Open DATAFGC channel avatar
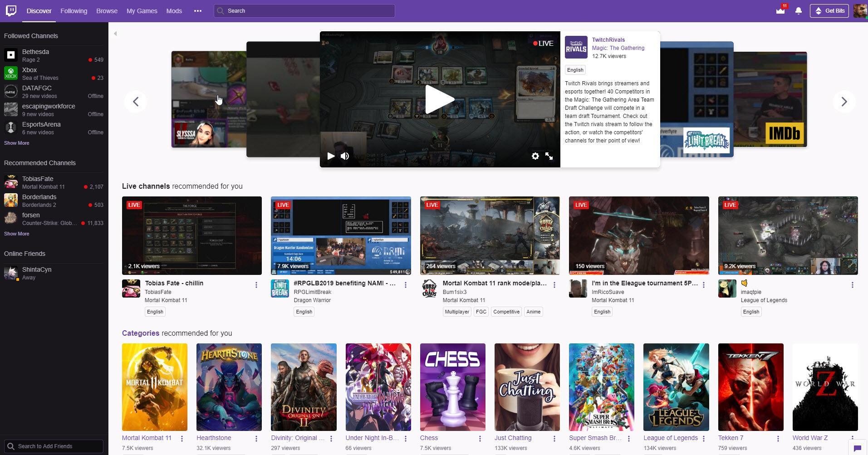The image size is (868, 455). (x=11, y=92)
